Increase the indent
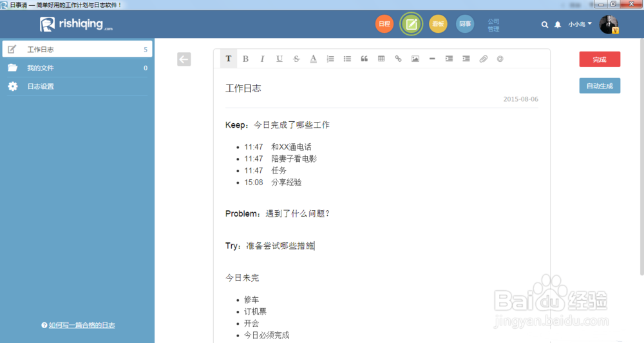Viewport: 644px width, 343px height. coord(449,59)
